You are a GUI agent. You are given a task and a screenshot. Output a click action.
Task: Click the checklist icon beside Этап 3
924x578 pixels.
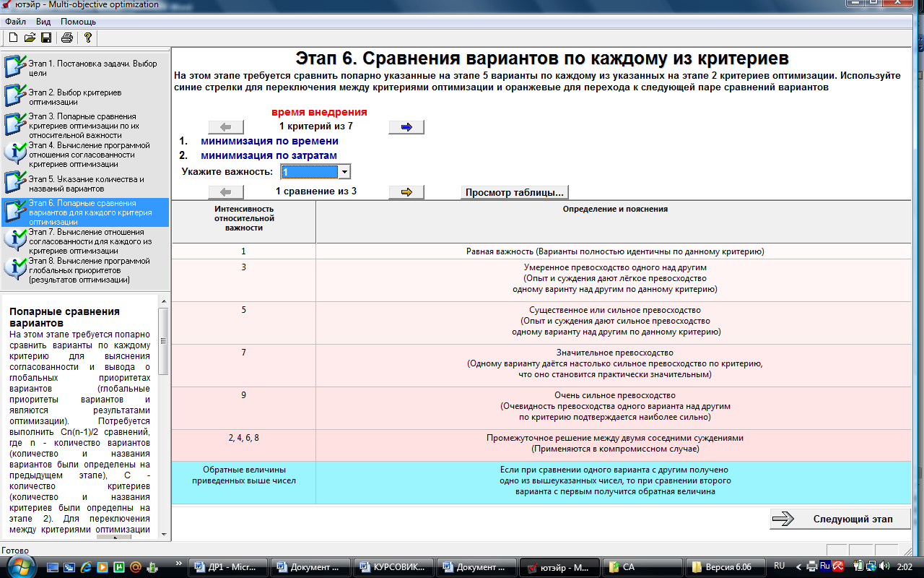click(x=15, y=124)
